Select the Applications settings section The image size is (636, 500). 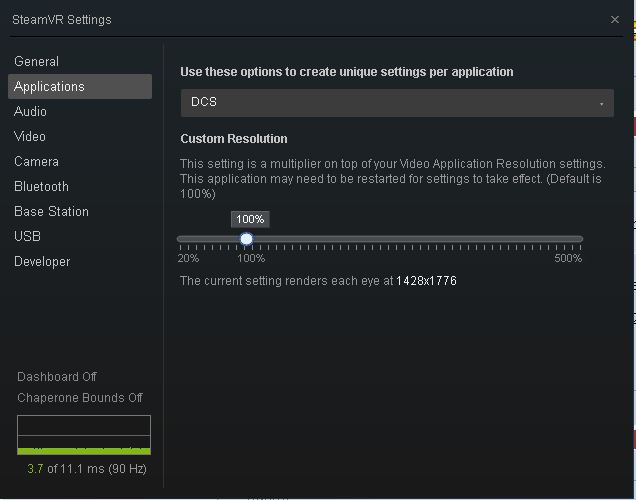pyautogui.click(x=80, y=86)
